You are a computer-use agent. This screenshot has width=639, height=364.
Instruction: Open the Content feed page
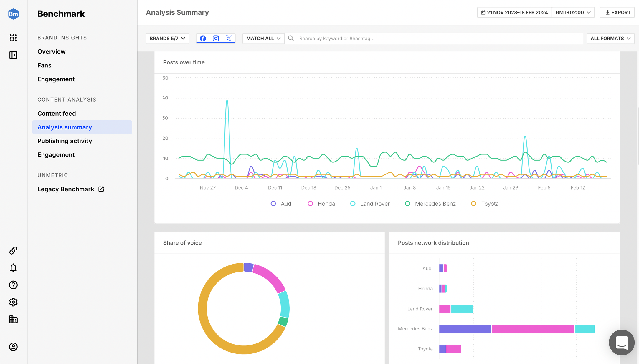[x=57, y=114]
